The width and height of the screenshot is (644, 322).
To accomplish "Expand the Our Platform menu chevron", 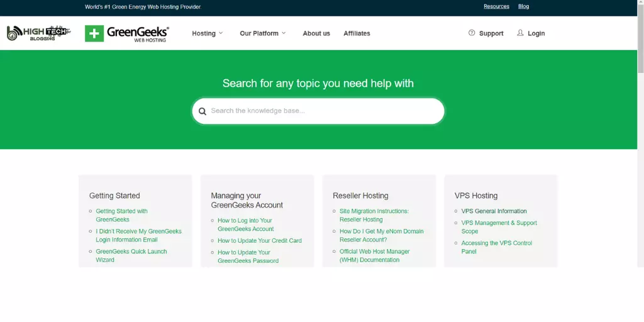I will [284, 33].
